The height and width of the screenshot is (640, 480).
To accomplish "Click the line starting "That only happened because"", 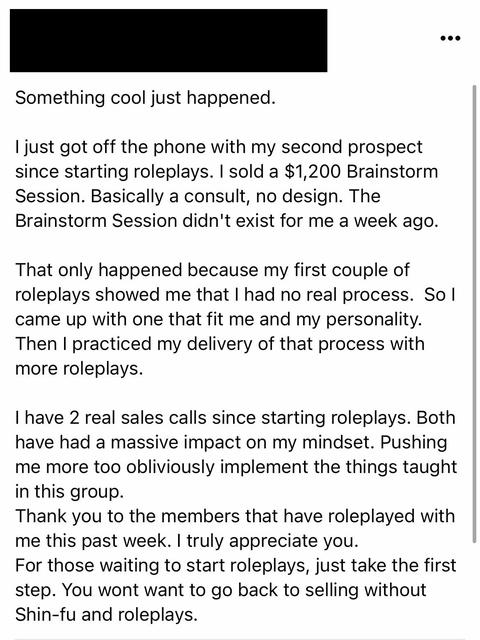I will pyautogui.click(x=212, y=270).
